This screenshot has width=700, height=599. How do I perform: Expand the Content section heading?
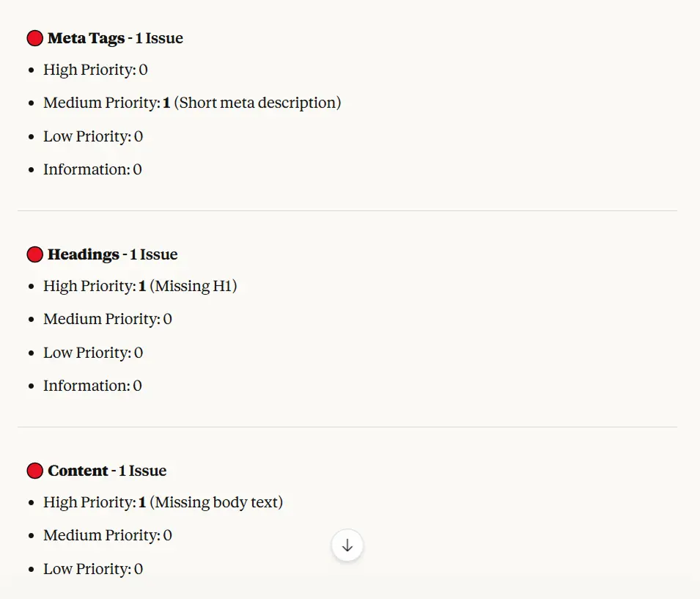77,470
